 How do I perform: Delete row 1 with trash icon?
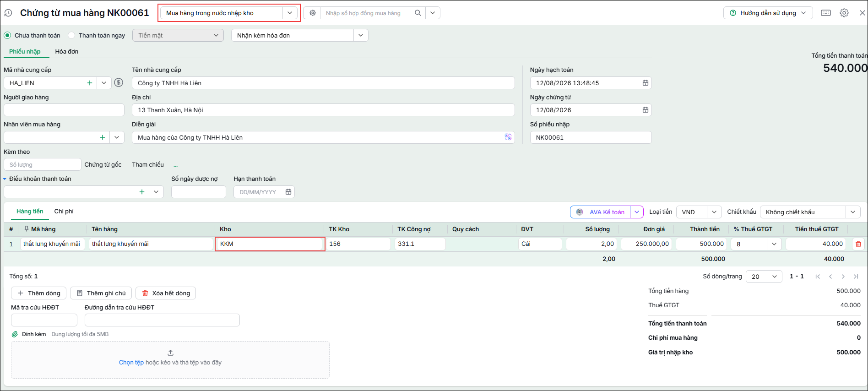pos(858,244)
